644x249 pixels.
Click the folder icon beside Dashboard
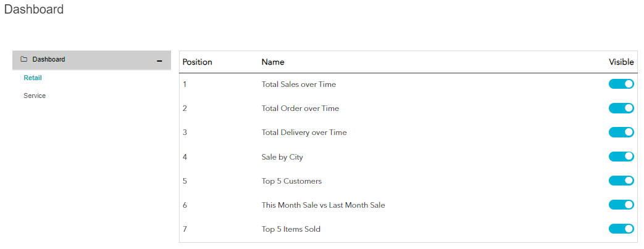point(24,60)
